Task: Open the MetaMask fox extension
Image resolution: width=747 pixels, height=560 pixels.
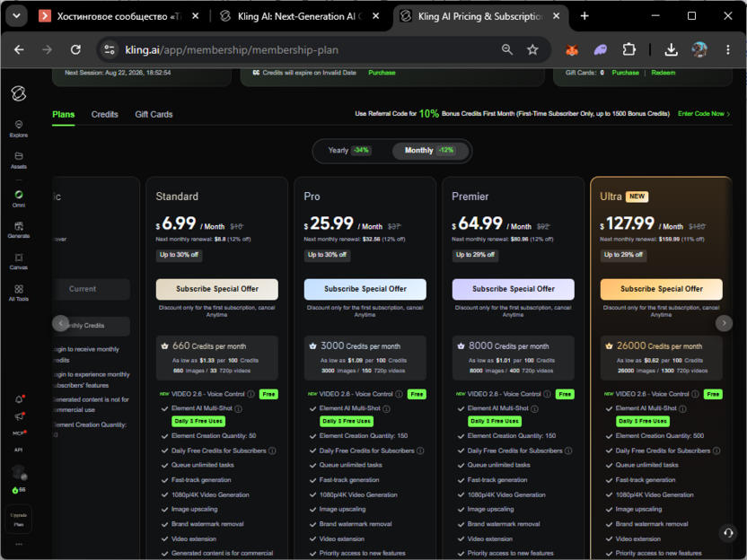Action: click(x=572, y=49)
